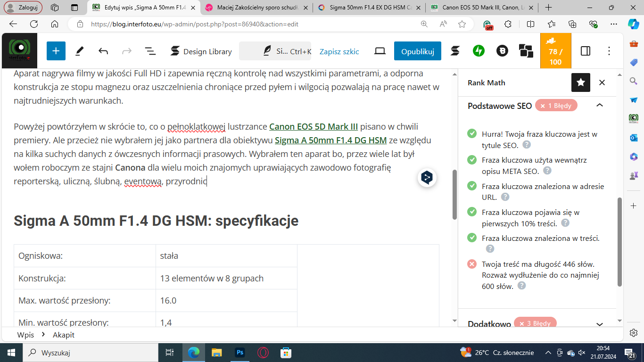
Task: Click the 13 elementów w 8 grupach cell
Action: pyautogui.click(x=226, y=278)
